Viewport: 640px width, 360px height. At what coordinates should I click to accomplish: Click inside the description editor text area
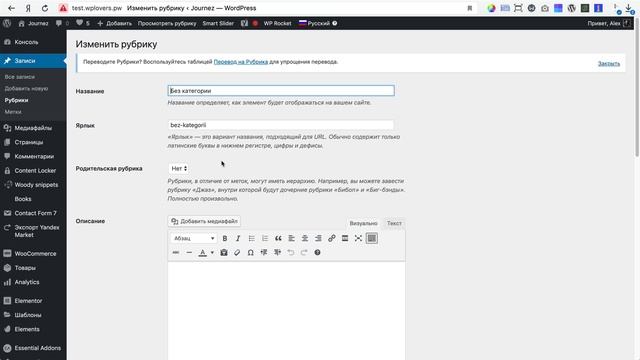pyautogui.click(x=287, y=310)
